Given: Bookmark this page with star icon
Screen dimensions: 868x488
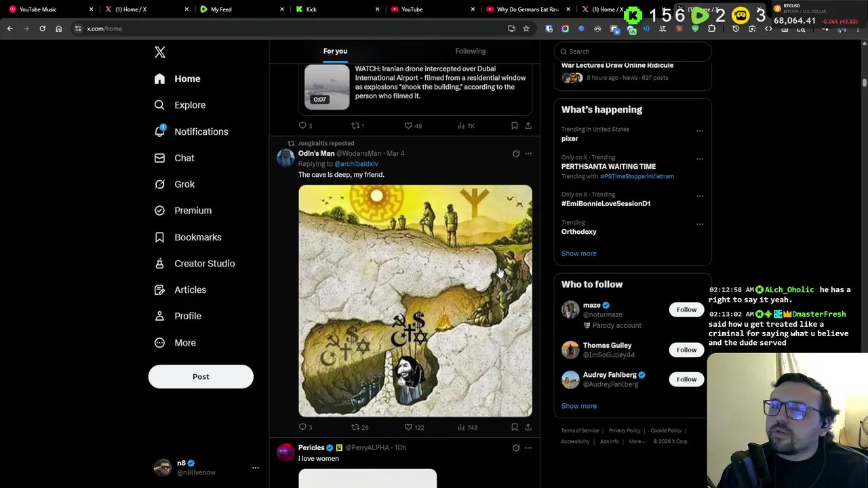Looking at the screenshot, I should (x=526, y=28).
